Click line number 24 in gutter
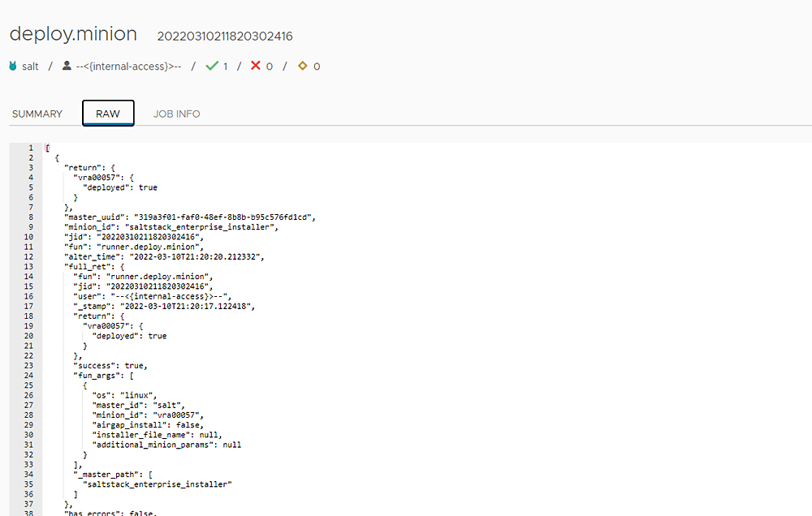Screen dimensions: 812x516 28,376
